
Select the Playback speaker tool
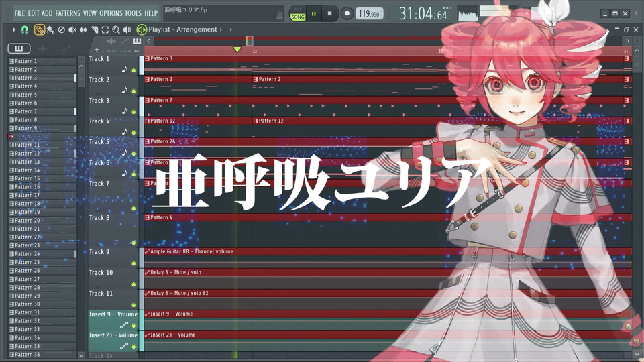click(127, 29)
